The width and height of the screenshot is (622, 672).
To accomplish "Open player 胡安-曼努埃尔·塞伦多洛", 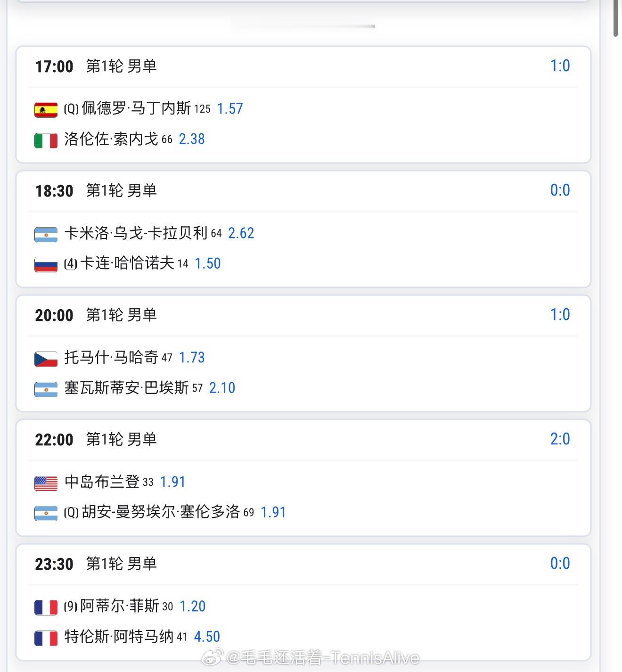I will coord(161,512).
